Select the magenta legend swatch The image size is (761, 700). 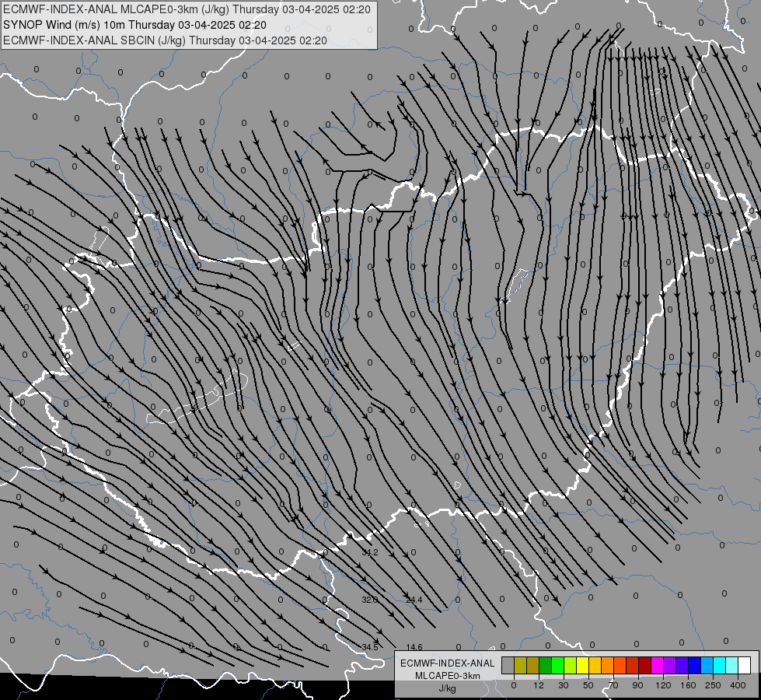pos(658,665)
